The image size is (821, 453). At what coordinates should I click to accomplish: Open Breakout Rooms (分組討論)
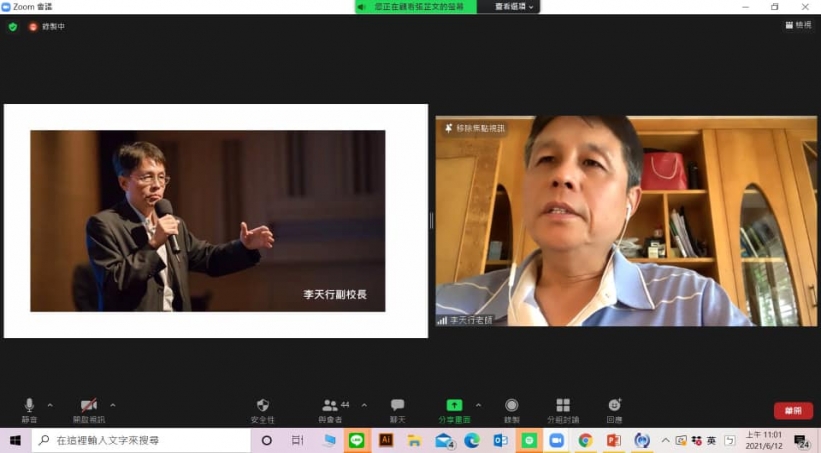point(563,406)
